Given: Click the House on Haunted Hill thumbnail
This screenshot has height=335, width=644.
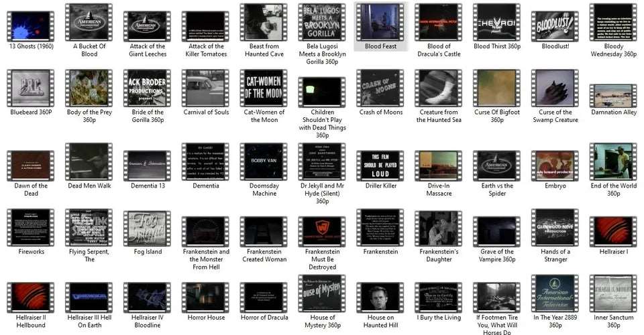Looking at the screenshot, I should pyautogui.click(x=380, y=296).
